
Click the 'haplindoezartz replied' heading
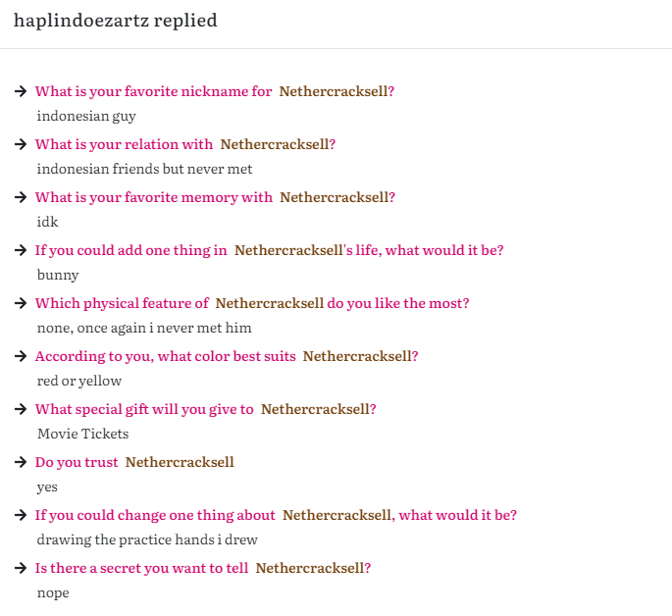(x=116, y=21)
